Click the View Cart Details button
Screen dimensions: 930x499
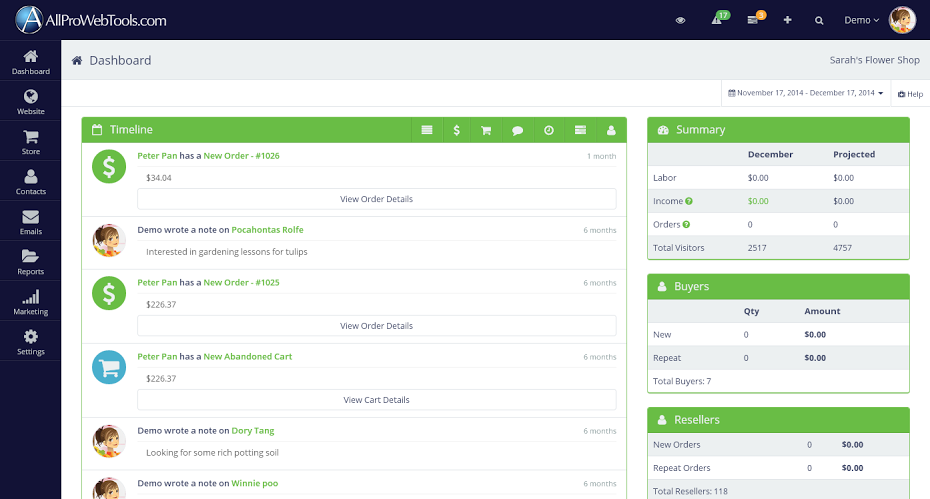(376, 400)
